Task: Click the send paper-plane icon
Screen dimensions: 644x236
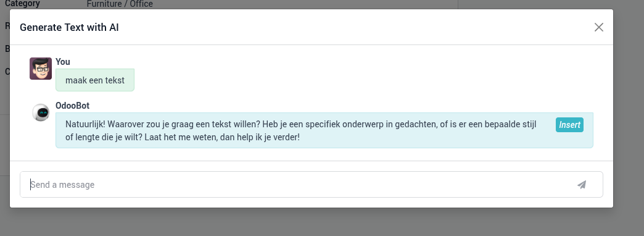Action: (x=582, y=185)
